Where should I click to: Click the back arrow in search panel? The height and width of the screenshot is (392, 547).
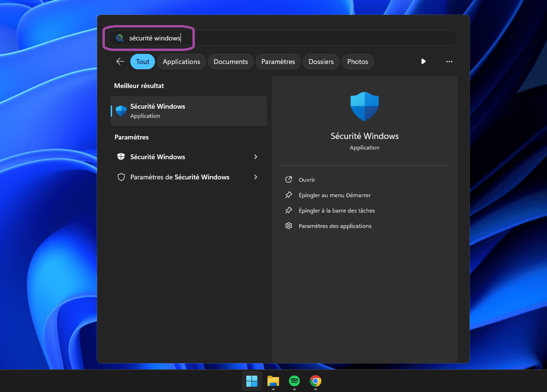[120, 62]
